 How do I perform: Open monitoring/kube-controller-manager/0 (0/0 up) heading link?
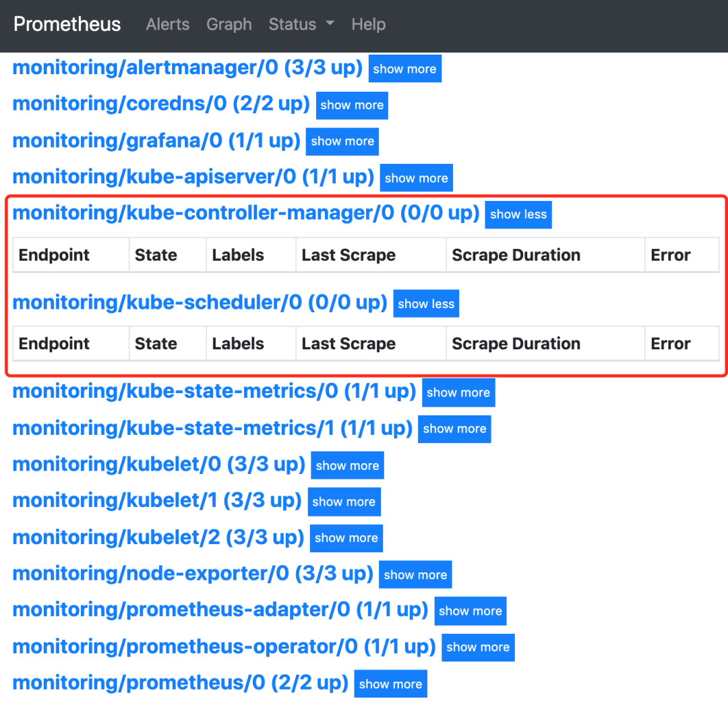pyautogui.click(x=246, y=213)
